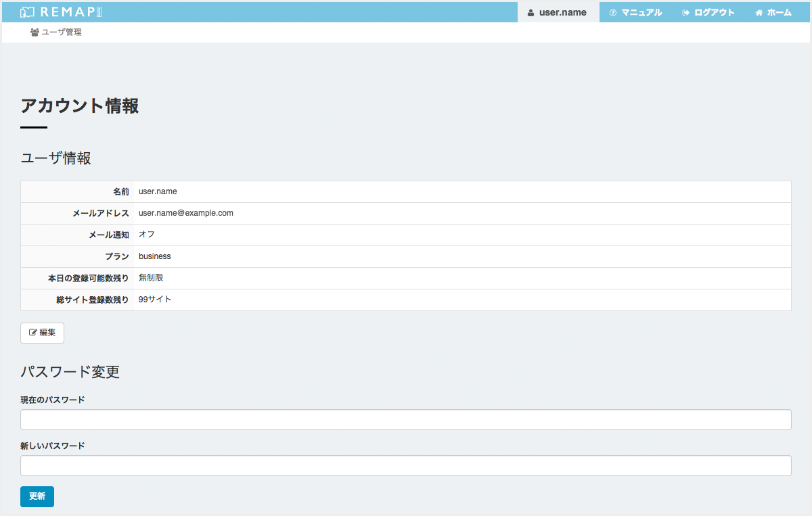This screenshot has height=516, width=812.
Task: Focus the 新しいパスワード input field
Action: click(406, 465)
